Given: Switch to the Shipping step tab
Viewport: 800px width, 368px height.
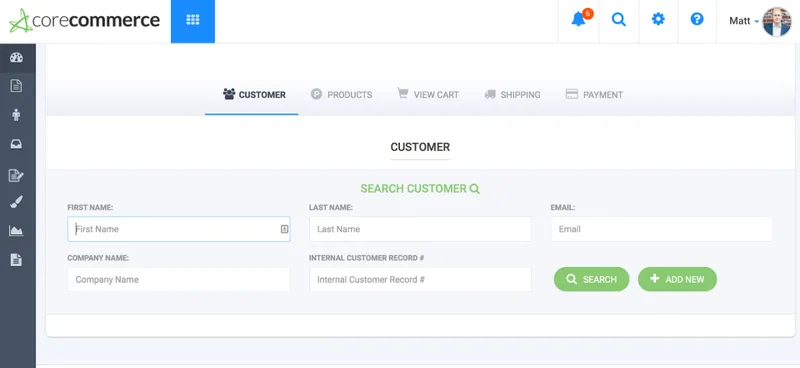Looking at the screenshot, I should click(x=512, y=94).
